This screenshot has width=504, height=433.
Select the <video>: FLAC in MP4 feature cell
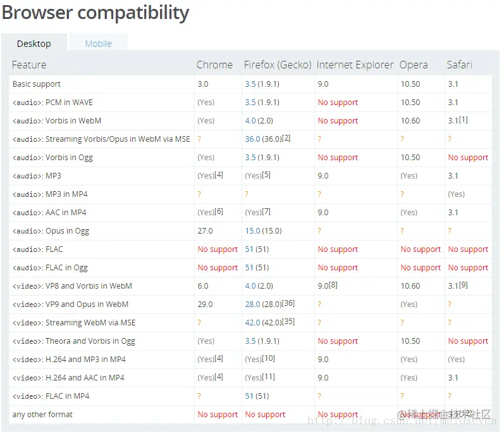pyautogui.click(x=102, y=396)
